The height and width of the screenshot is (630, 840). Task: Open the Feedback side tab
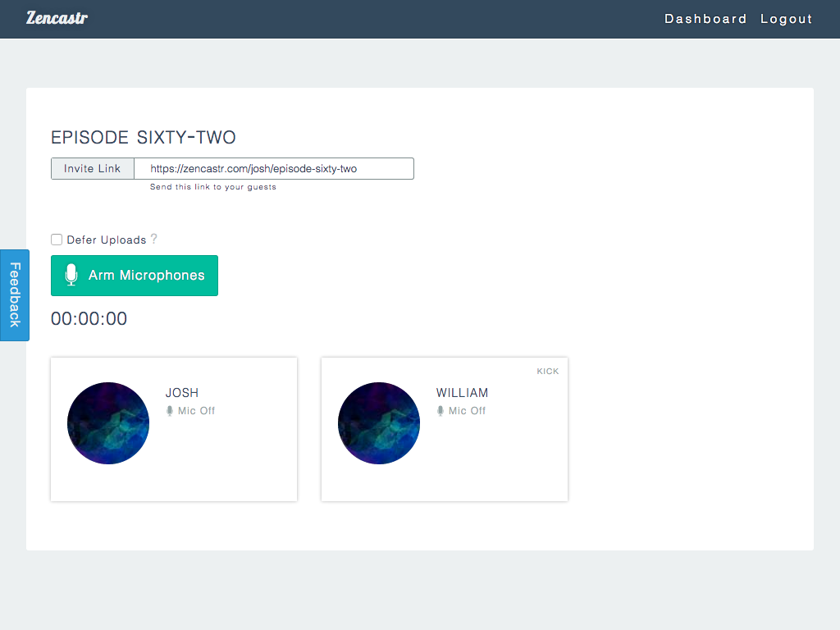[14, 295]
